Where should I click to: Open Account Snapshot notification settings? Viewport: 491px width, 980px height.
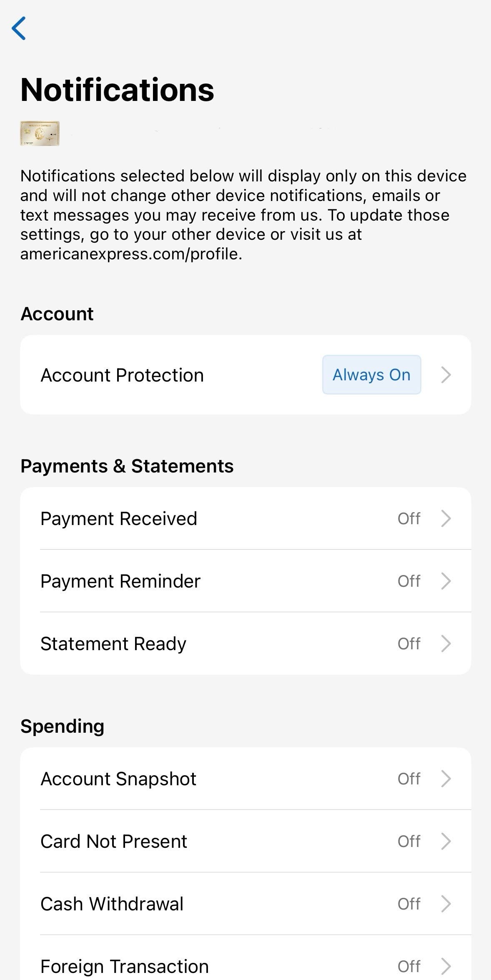(x=118, y=779)
